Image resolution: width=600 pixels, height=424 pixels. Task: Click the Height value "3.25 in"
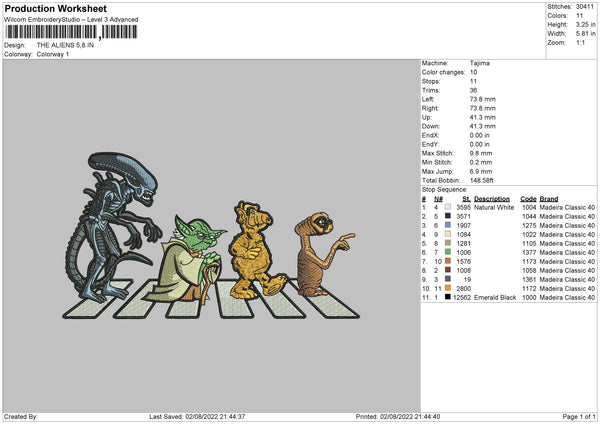tap(586, 24)
